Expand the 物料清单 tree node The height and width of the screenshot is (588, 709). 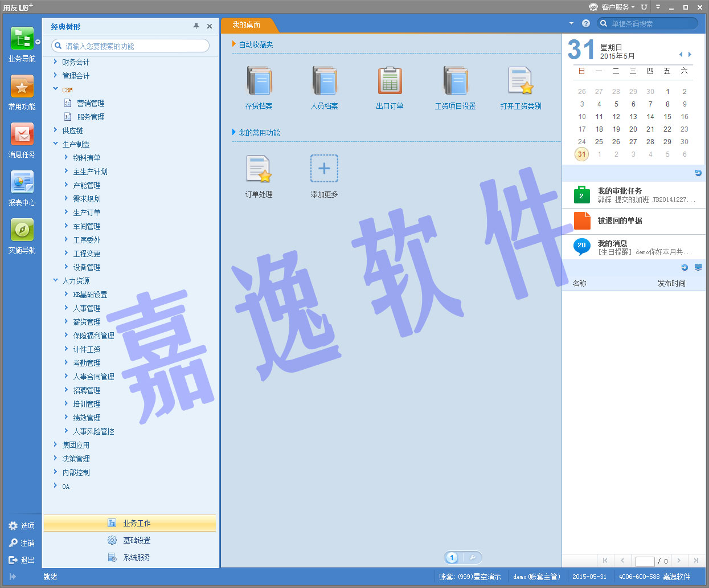click(66, 157)
